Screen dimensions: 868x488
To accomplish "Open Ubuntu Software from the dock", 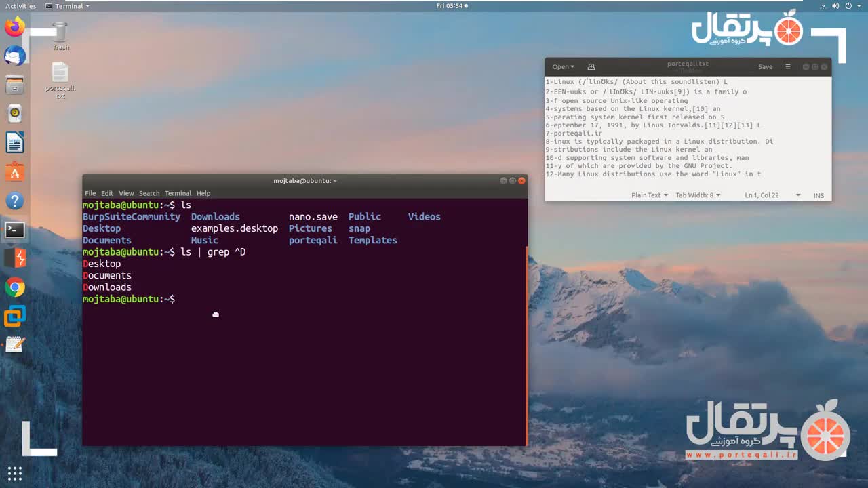I will (15, 172).
